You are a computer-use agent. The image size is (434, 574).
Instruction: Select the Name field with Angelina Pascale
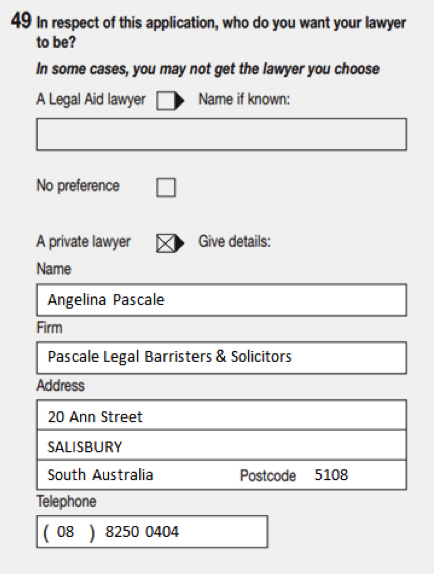(221, 300)
